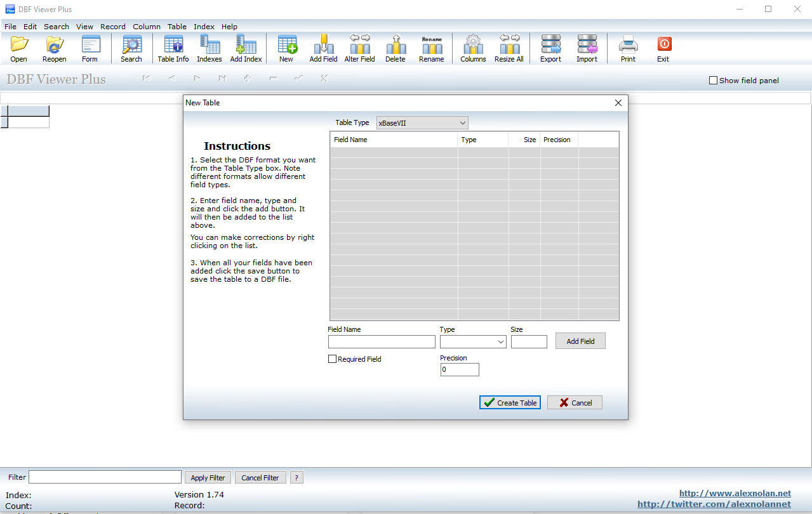This screenshot has width=812, height=514.
Task: Click the toolbar Add Field icon
Action: coord(324,48)
